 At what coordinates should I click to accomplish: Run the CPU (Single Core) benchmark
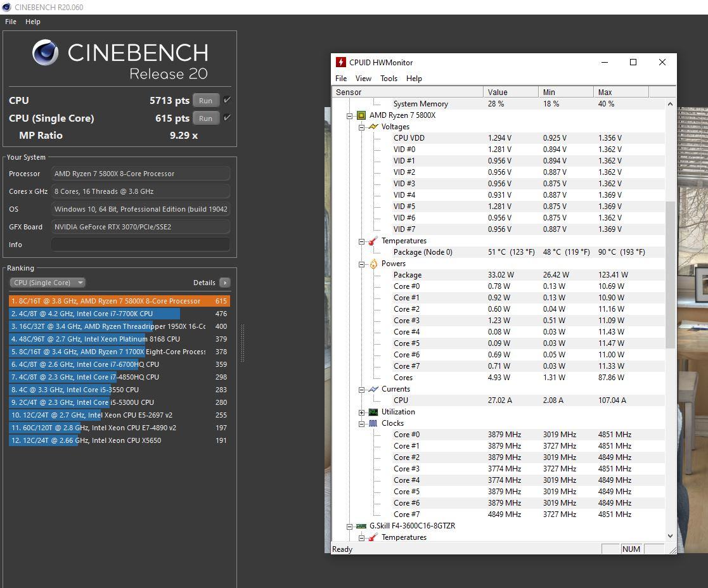205,118
